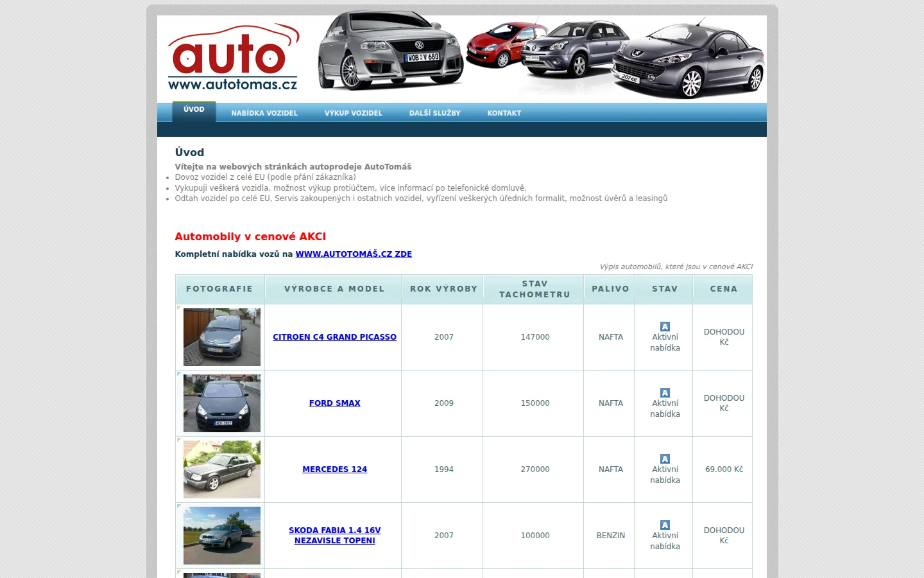View the Skoda Fabia photo thumbnail
The image size is (924, 578).
click(x=222, y=536)
